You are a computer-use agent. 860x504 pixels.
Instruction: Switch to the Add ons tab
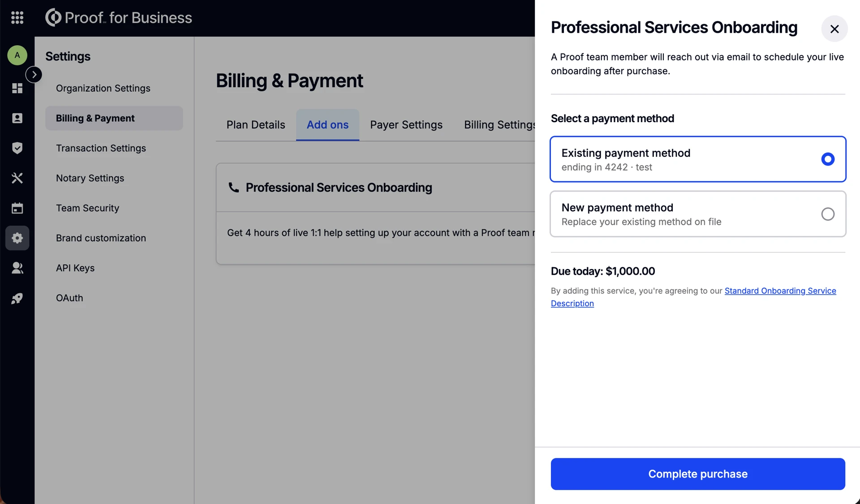pyautogui.click(x=327, y=125)
